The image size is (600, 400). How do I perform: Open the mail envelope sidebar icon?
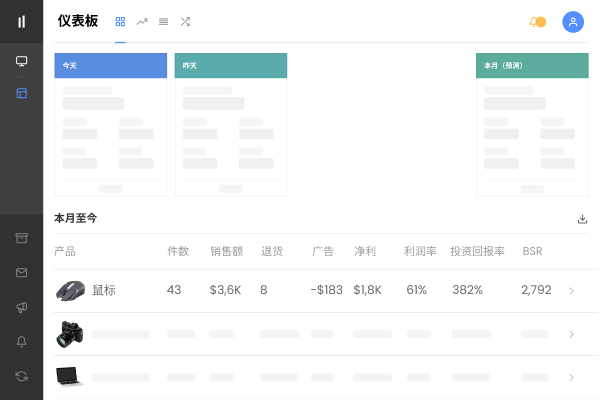(x=21, y=272)
